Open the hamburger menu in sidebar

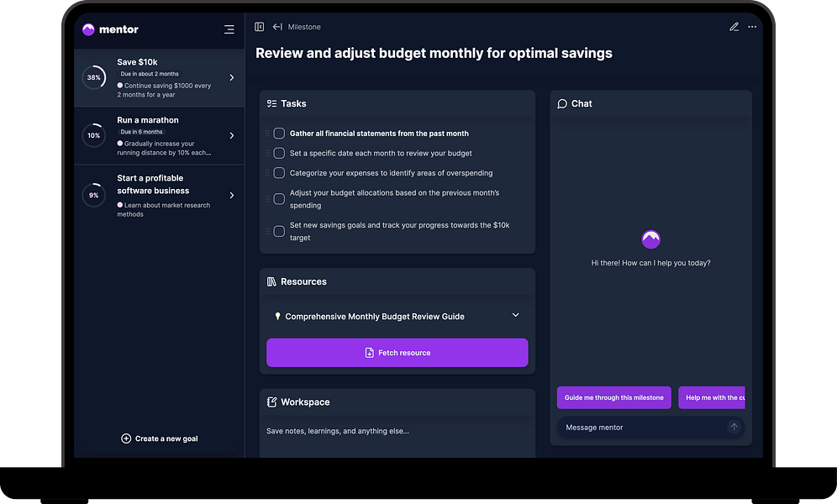click(x=229, y=30)
